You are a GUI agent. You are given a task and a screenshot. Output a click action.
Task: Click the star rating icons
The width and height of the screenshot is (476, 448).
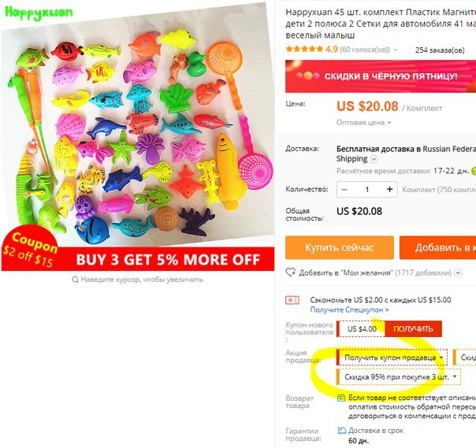tap(304, 49)
